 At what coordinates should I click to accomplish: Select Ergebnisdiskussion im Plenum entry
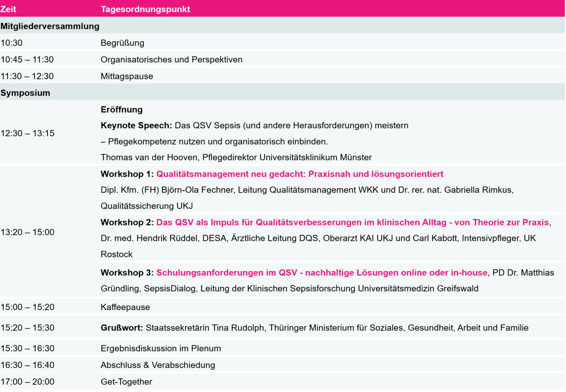pyautogui.click(x=161, y=348)
